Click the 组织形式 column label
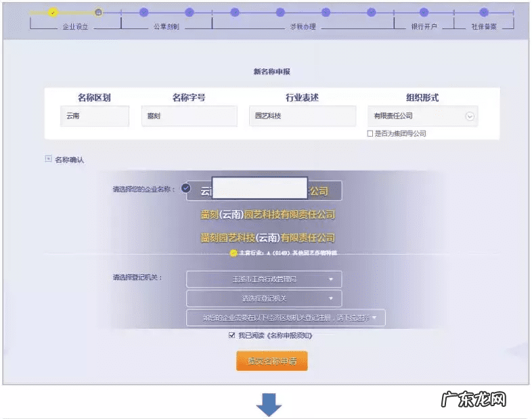 point(422,97)
